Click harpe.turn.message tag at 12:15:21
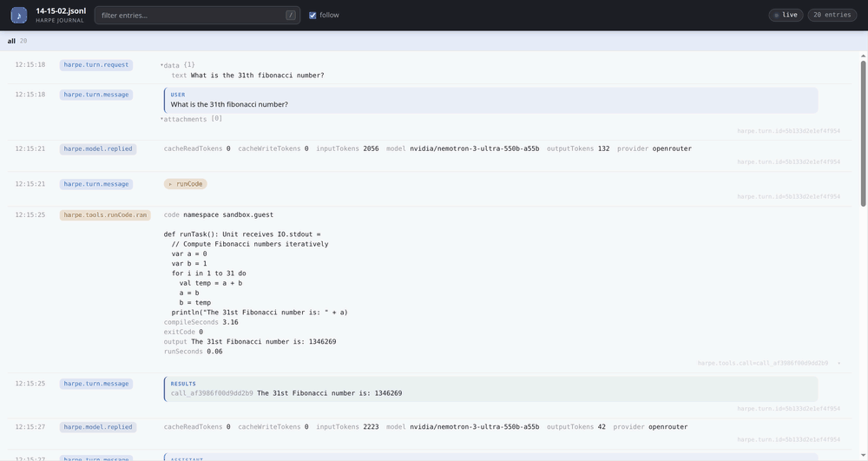Screen dimensions: 868x461 (95, 184)
